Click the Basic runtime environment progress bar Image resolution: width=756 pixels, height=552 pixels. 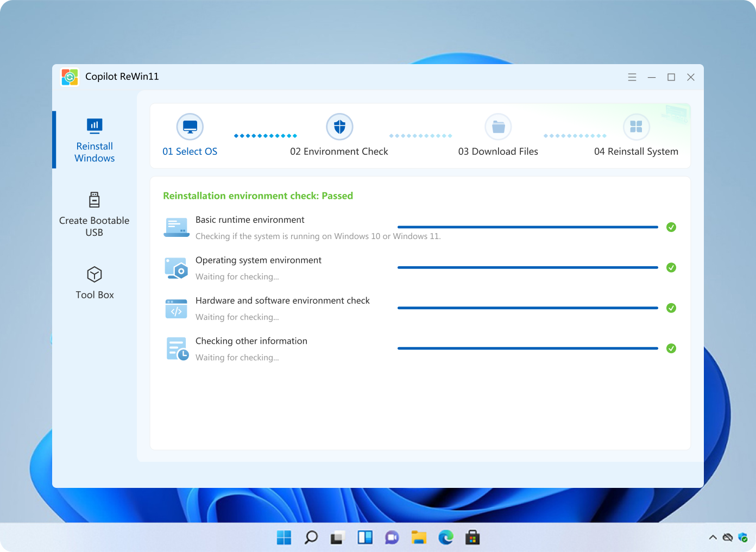pos(527,227)
